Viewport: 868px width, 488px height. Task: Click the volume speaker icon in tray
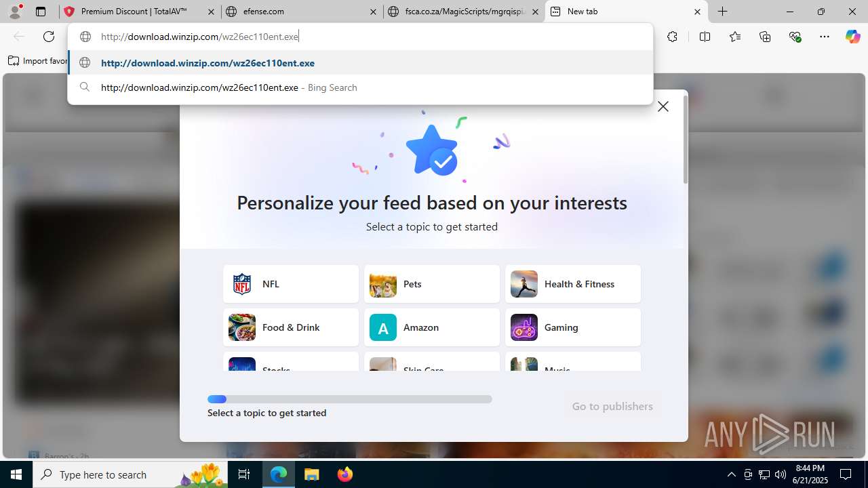tap(781, 474)
